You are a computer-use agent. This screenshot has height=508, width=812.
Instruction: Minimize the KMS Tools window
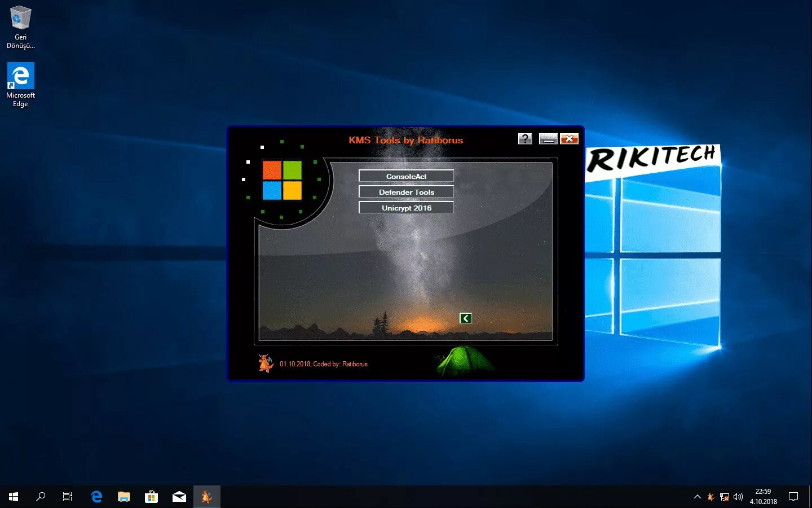[x=548, y=139]
